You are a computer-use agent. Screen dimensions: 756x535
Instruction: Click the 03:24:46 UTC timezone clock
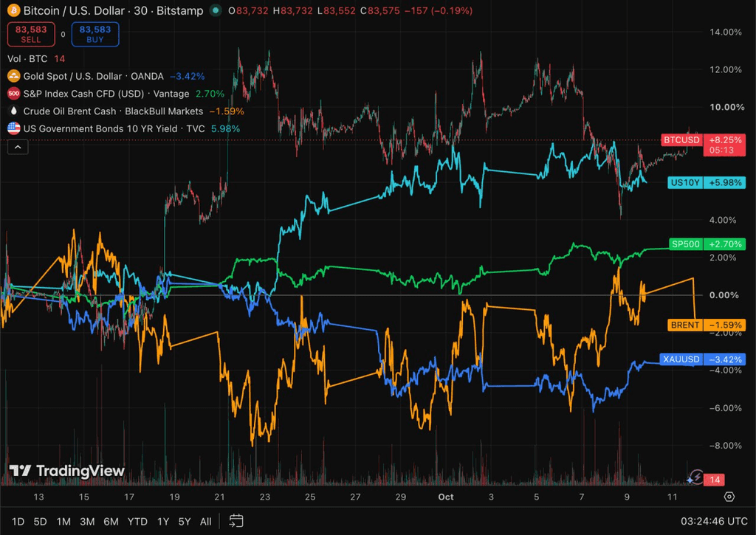714,521
